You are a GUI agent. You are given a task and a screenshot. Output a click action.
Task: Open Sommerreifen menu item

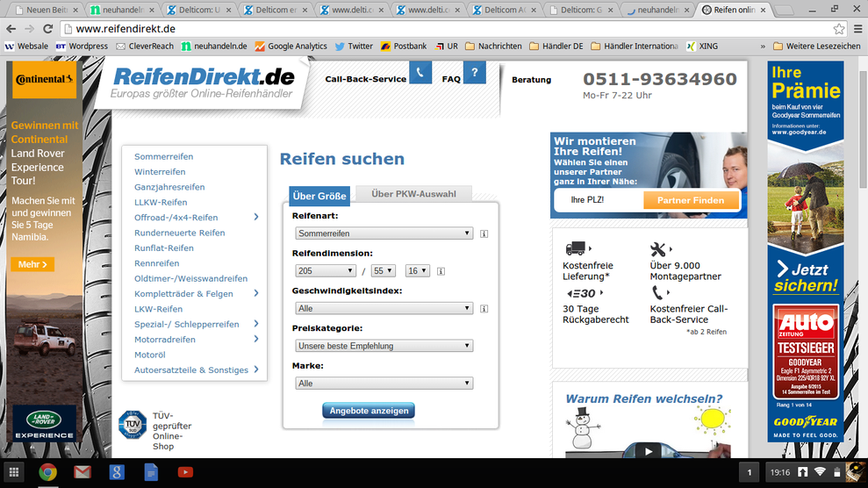pyautogui.click(x=164, y=156)
